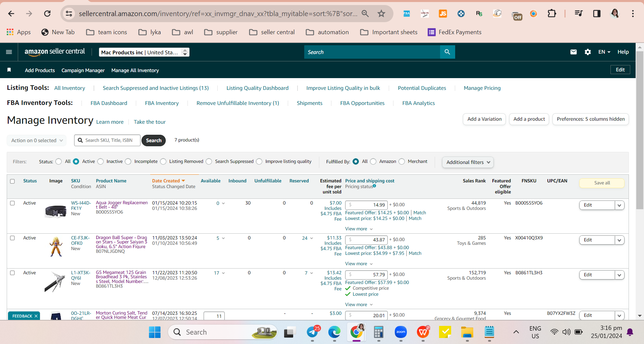The width and height of the screenshot is (644, 344).
Task: Check the Aqua Jogger Replacement Belt row
Action: pos(12,203)
